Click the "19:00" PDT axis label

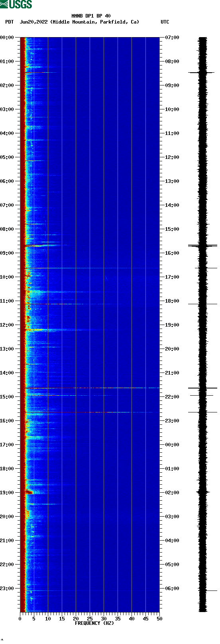tap(7, 493)
